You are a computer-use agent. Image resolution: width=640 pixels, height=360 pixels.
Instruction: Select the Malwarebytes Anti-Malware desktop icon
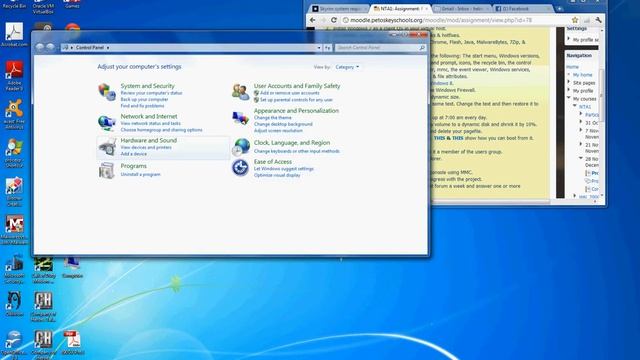[x=14, y=230]
